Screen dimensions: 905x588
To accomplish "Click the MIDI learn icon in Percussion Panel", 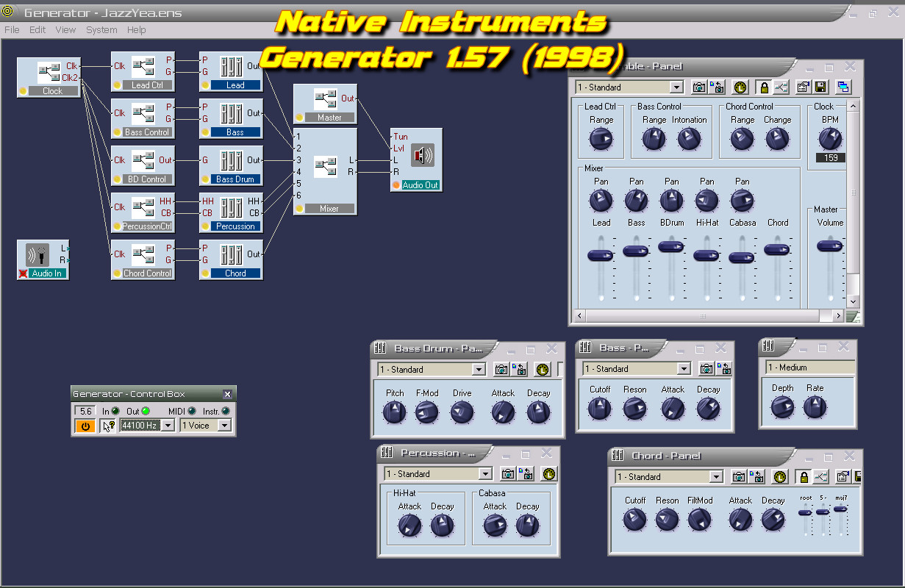I will tap(548, 473).
